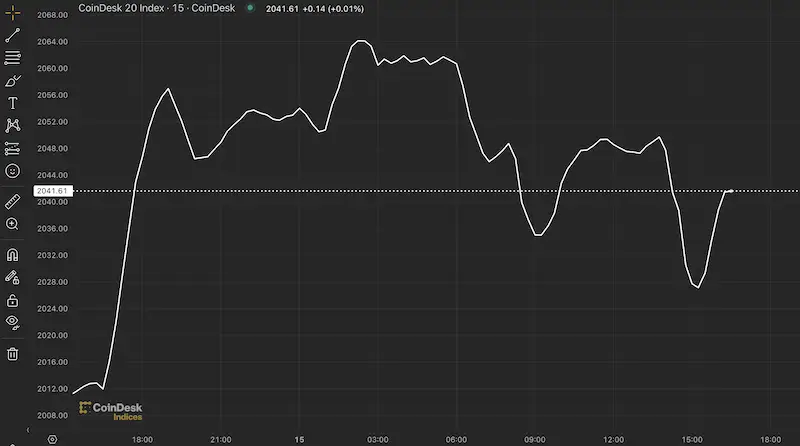Toggle magnet mode snapping
Screen dimensions: 800x446
12,255
